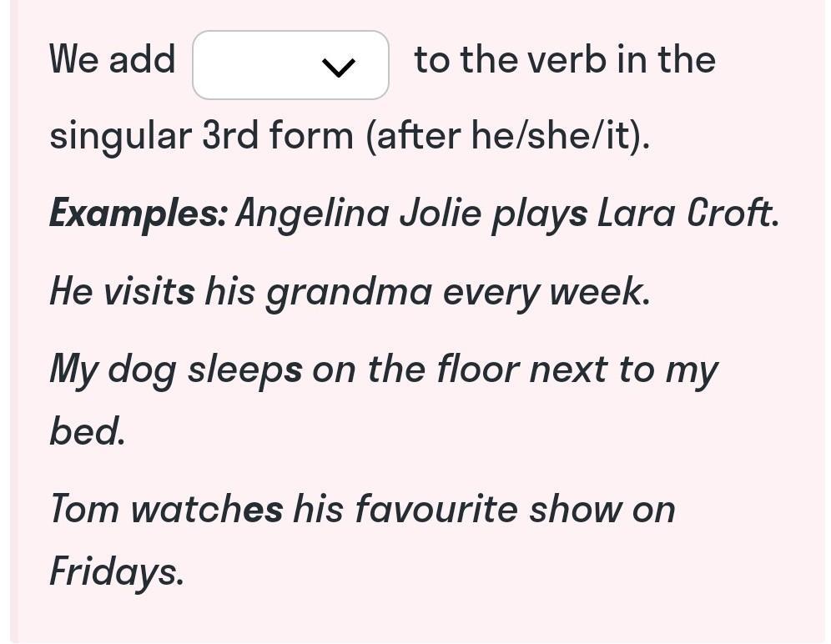Click the phrase 'to the verb in the'
Screen dimensions: 831x644
[565, 59]
